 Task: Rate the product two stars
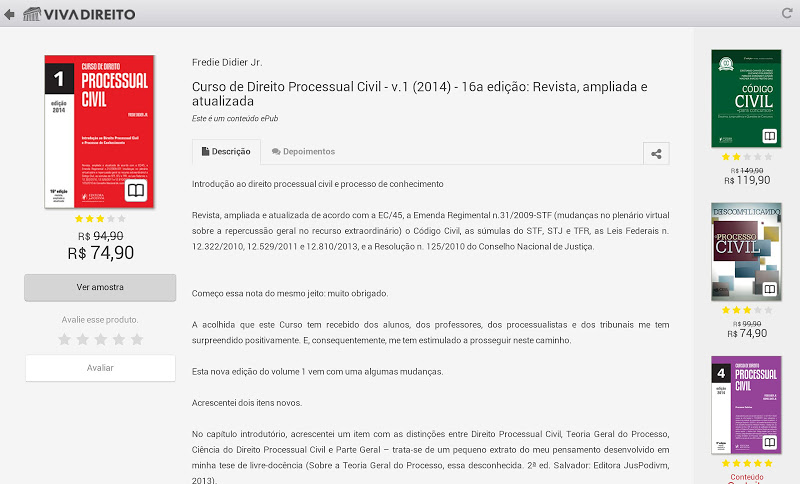click(83, 339)
